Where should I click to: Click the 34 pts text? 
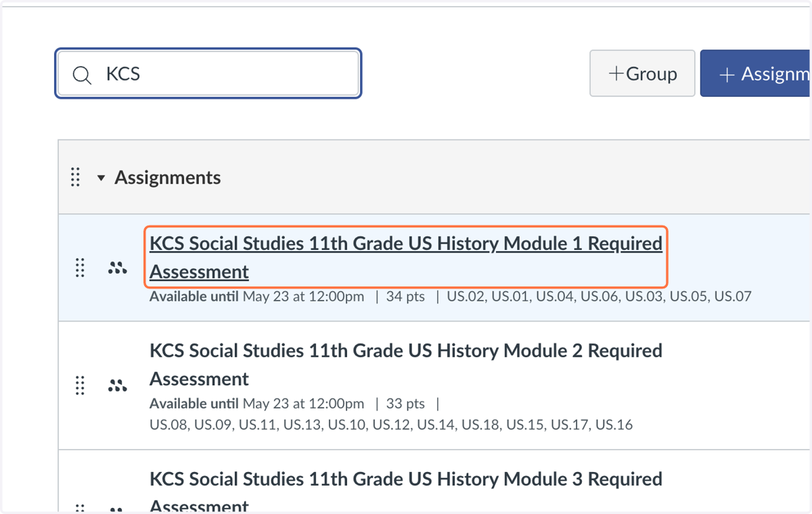pos(405,296)
